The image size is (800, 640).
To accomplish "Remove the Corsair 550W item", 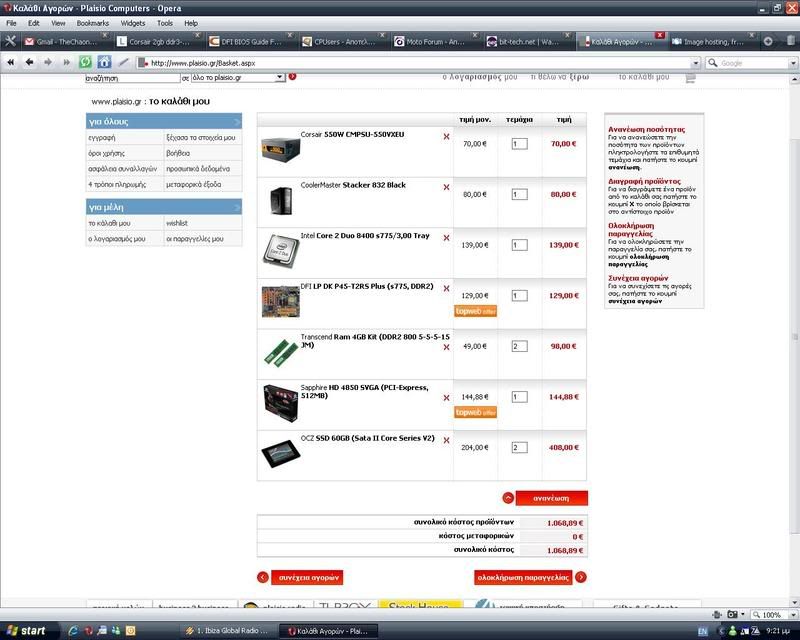I will pos(446,136).
